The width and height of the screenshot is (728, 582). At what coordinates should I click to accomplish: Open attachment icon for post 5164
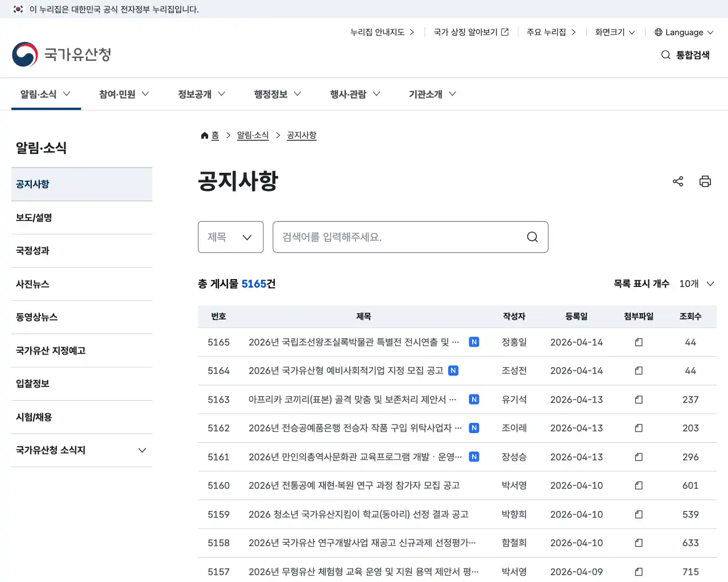pyautogui.click(x=639, y=371)
